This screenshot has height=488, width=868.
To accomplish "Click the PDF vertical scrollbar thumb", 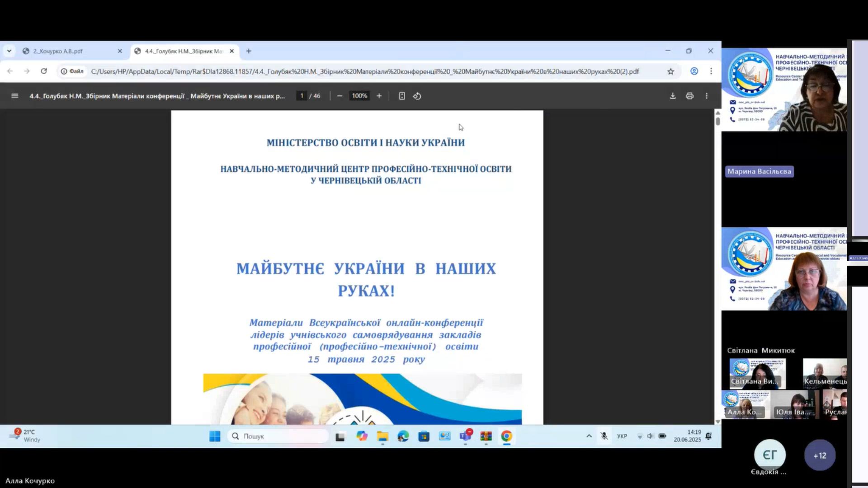I will pos(717,121).
